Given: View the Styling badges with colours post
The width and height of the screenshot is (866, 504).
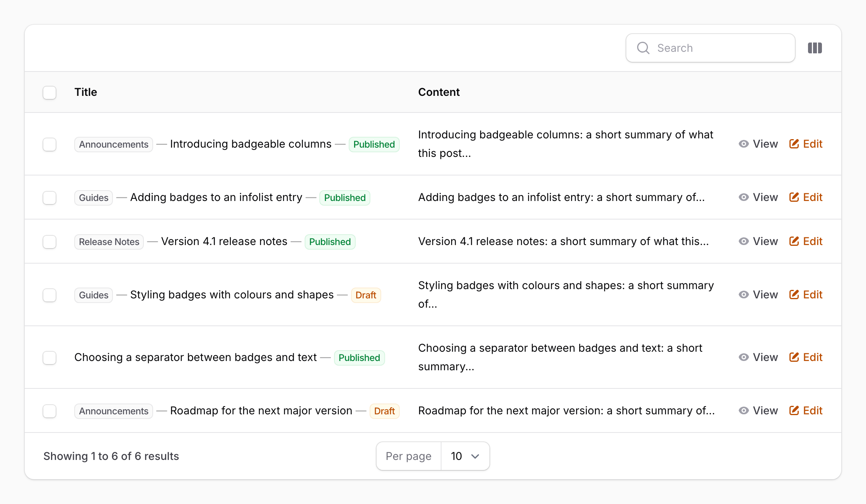Looking at the screenshot, I should click(x=758, y=295).
